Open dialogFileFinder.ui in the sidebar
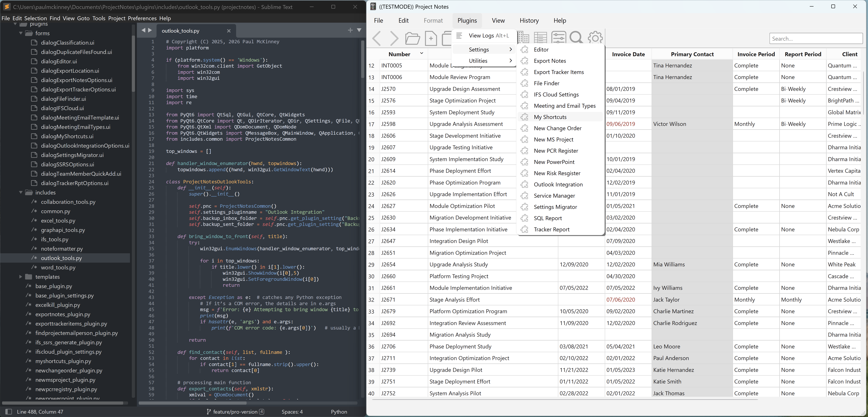The image size is (868, 417). [63, 99]
